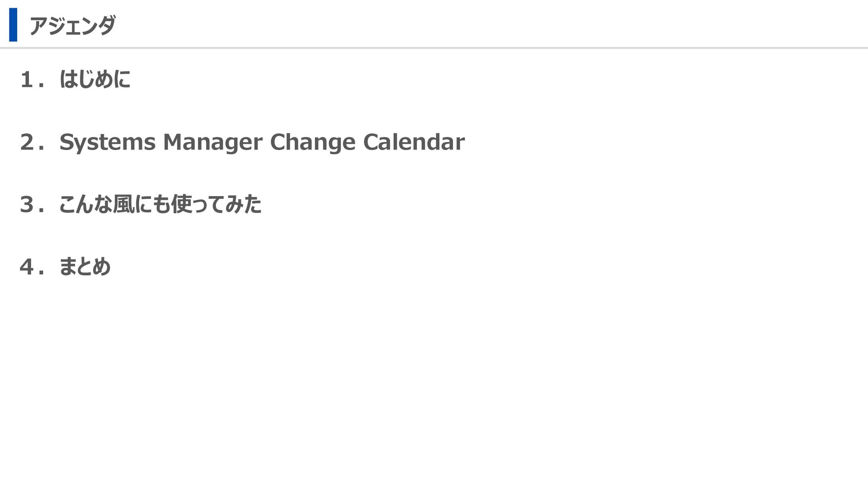Click the number "4." of the fourth agenda item
The width and height of the screenshot is (868, 488).
[32, 267]
